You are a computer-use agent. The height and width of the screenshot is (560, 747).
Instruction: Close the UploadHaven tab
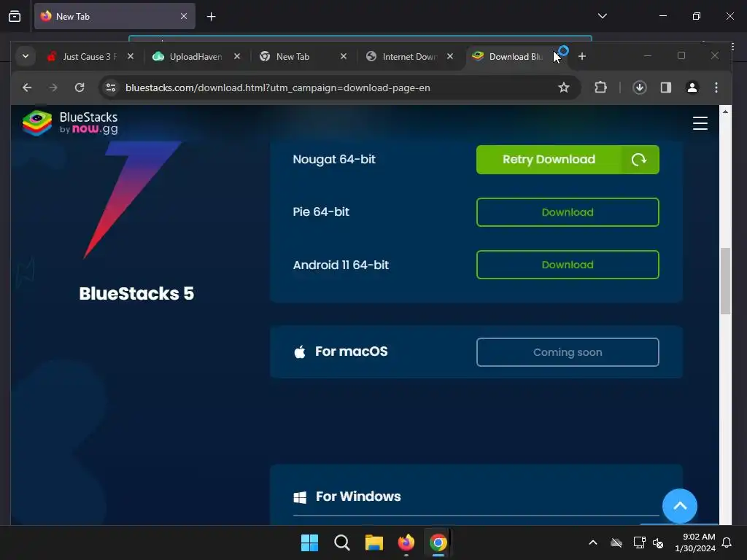point(237,56)
